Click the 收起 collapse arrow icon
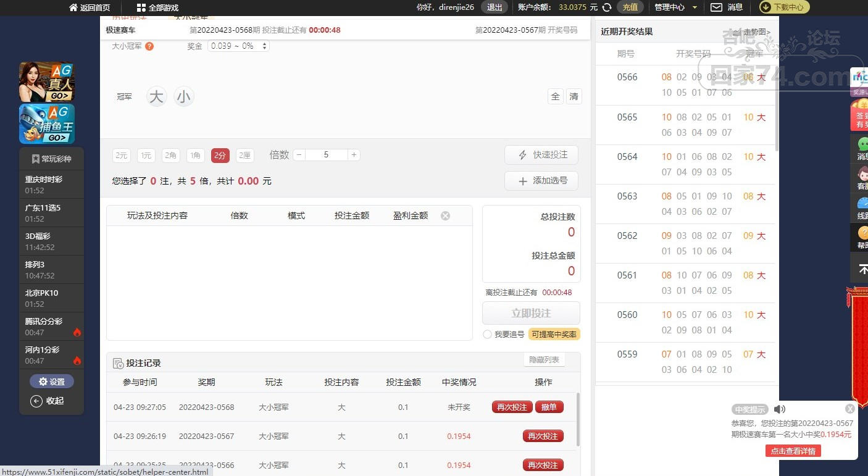Screen dimensions: 868x476 coord(36,401)
